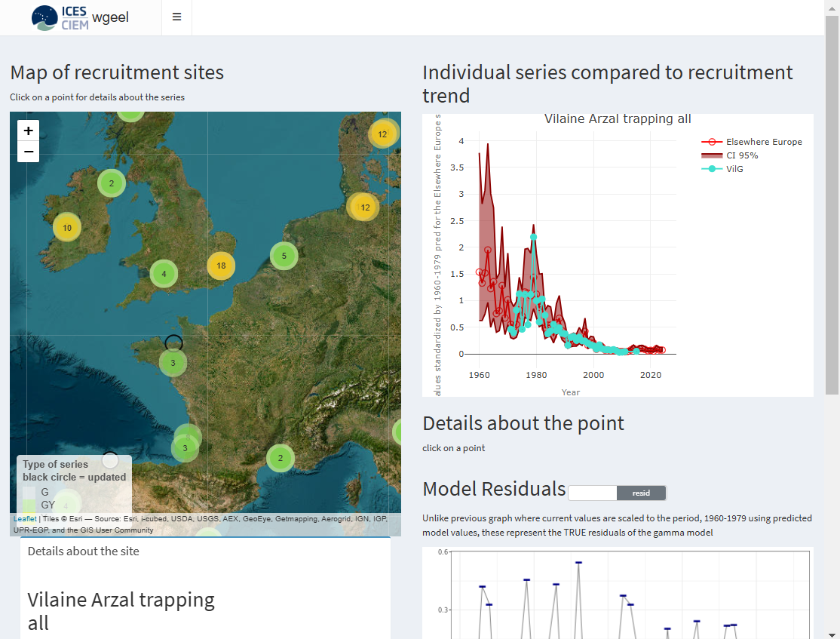Click the Vilaine Arzal trapping all chart title
This screenshot has height=639, width=840.
pos(617,119)
